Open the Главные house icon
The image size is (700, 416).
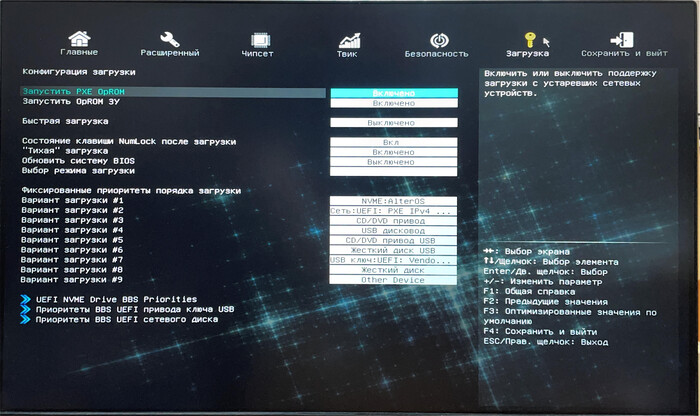point(80,37)
